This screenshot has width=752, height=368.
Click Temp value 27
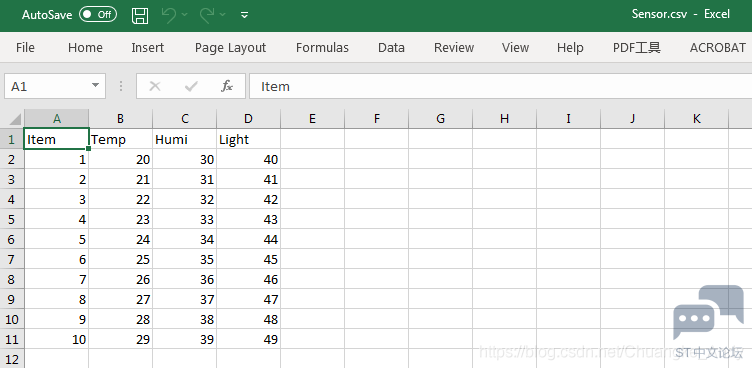[120, 299]
